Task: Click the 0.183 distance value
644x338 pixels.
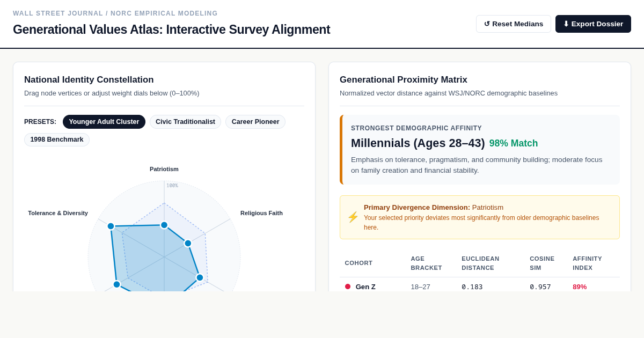Action: pyautogui.click(x=472, y=286)
